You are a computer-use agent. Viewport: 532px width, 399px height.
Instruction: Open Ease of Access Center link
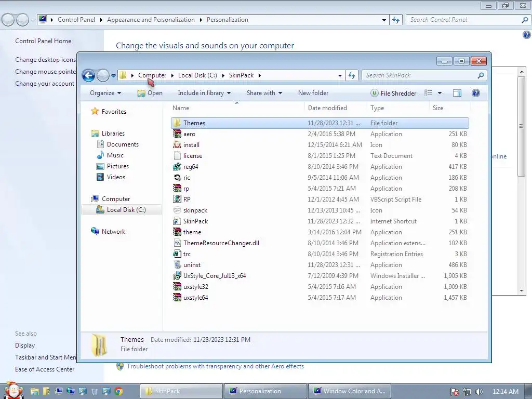pyautogui.click(x=45, y=369)
